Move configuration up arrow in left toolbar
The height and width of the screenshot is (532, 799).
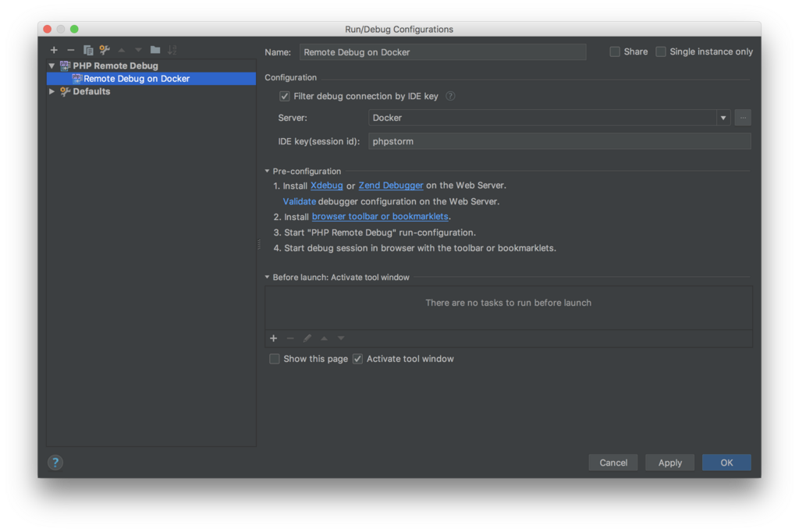pos(121,50)
